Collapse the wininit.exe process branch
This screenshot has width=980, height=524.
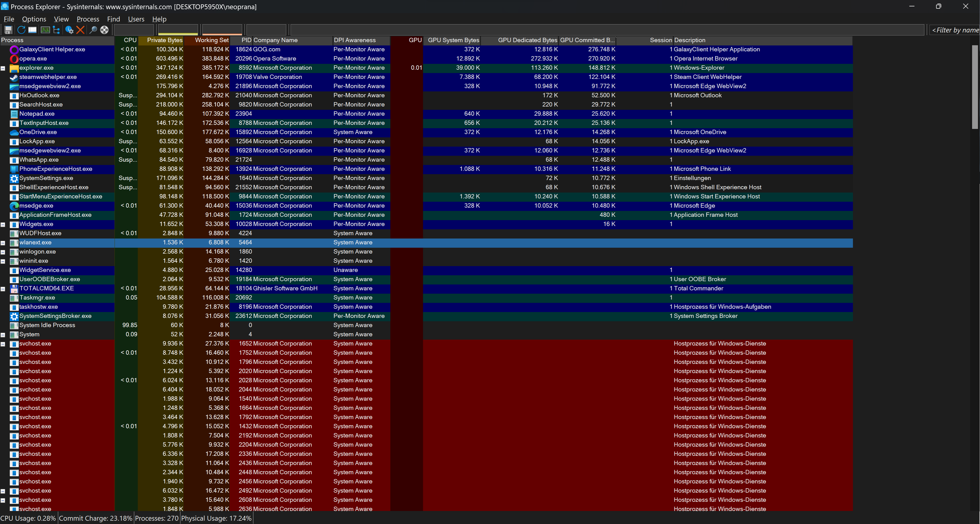click(3, 261)
